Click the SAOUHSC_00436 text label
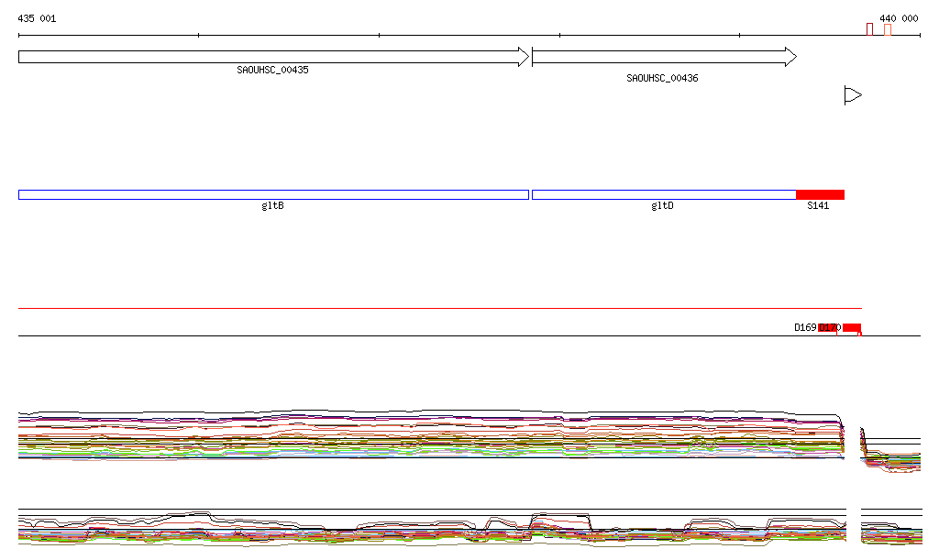The width and height of the screenshot is (939, 560). [x=662, y=79]
